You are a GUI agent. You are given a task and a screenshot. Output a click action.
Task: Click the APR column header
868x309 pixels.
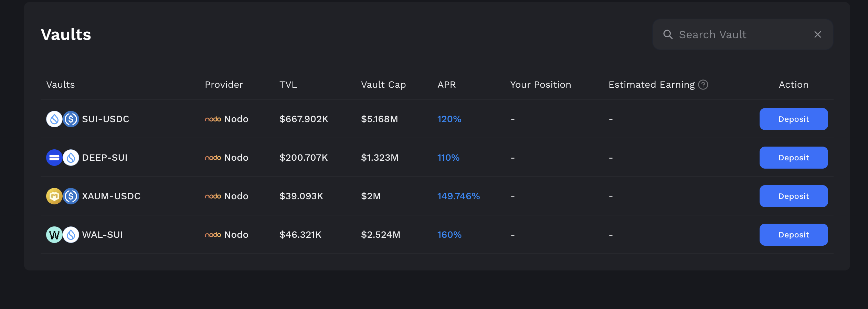tap(446, 85)
